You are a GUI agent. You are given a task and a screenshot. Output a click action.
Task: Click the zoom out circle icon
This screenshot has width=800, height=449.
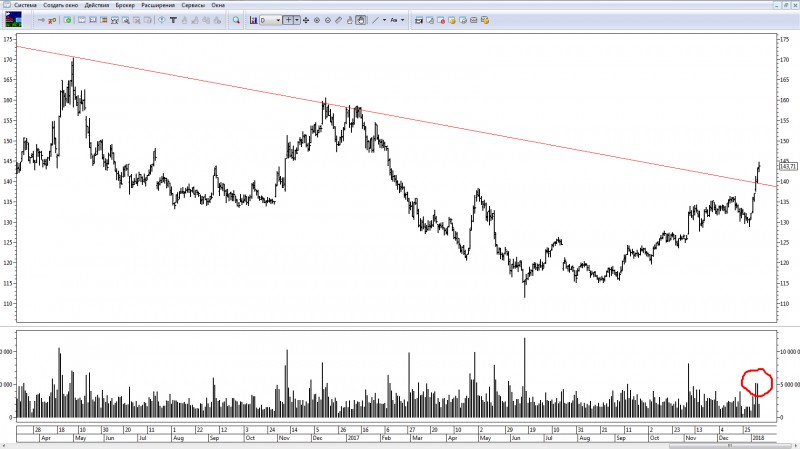(328, 20)
